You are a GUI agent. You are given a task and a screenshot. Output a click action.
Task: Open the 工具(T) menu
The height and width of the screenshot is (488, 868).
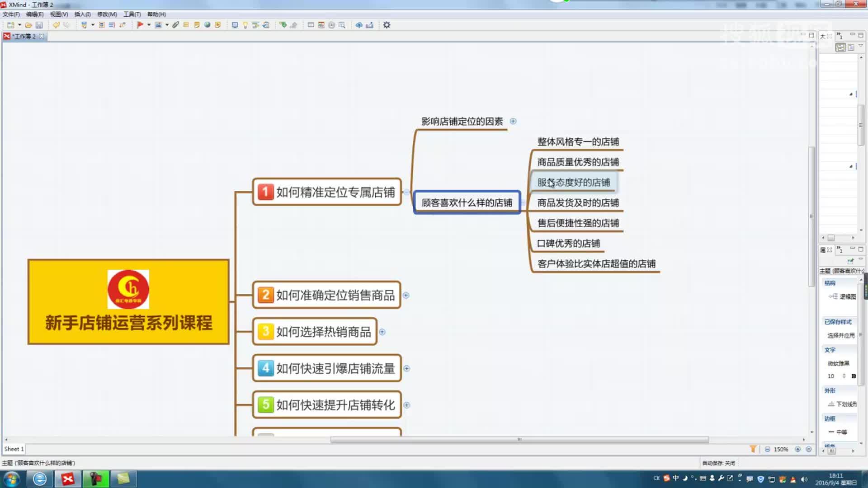(x=132, y=14)
